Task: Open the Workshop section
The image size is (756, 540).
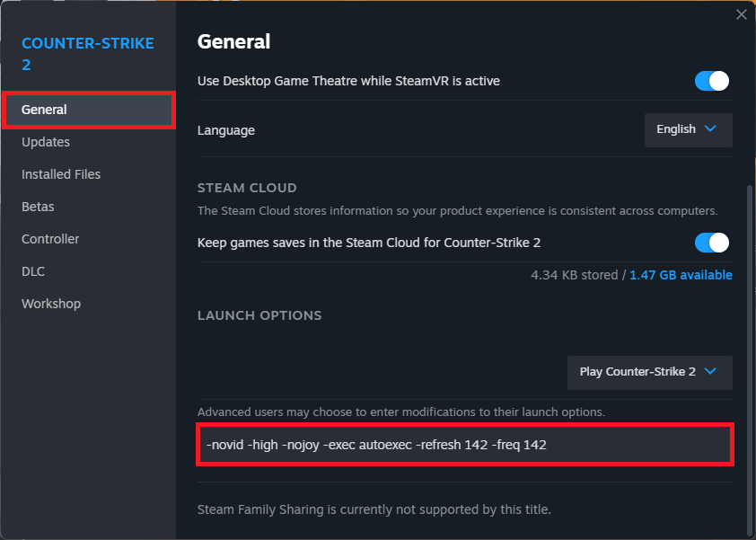Action: [51, 304]
